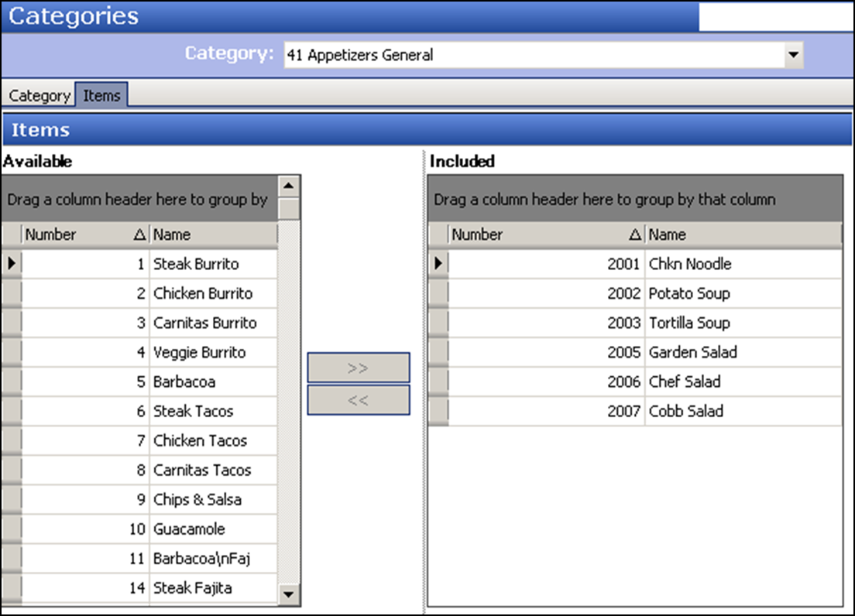Viewport: 855px width, 616px height.
Task: Click number 2005 cell in Included list
Action: coord(546,352)
